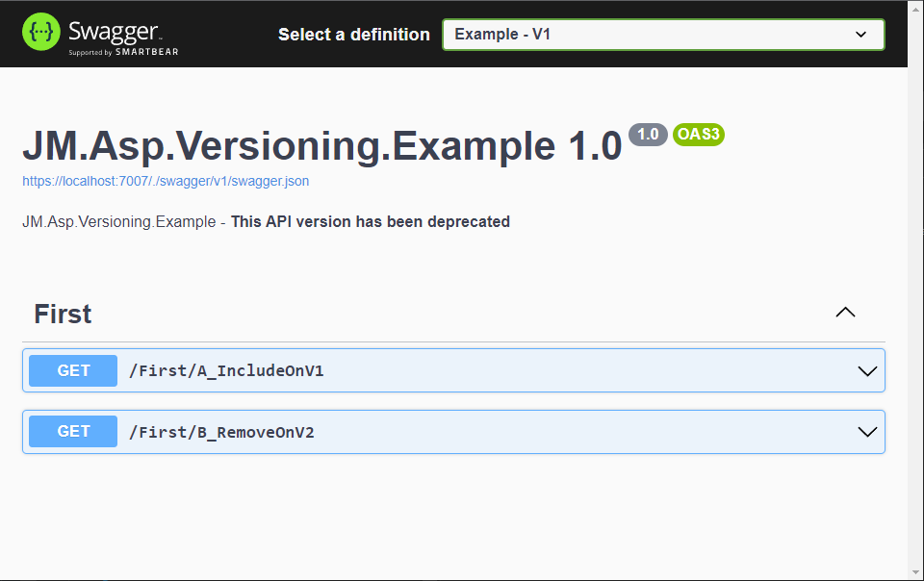Viewport: 924px width, 581px height.
Task: Click the Supported by SmartBear text
Action: tap(123, 52)
